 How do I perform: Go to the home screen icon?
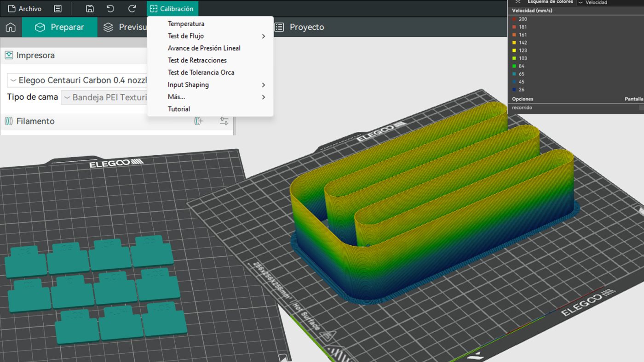click(x=11, y=27)
